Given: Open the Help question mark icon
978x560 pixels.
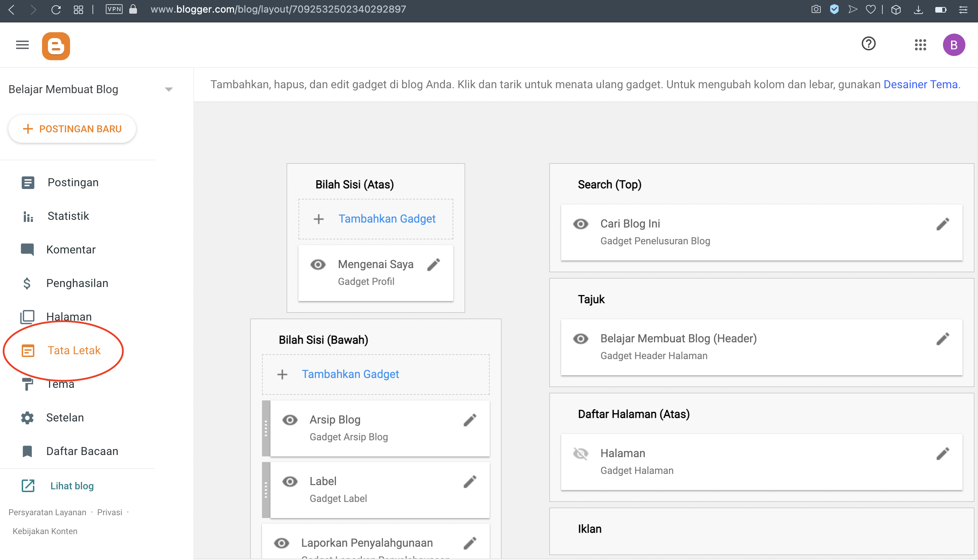Looking at the screenshot, I should point(868,44).
